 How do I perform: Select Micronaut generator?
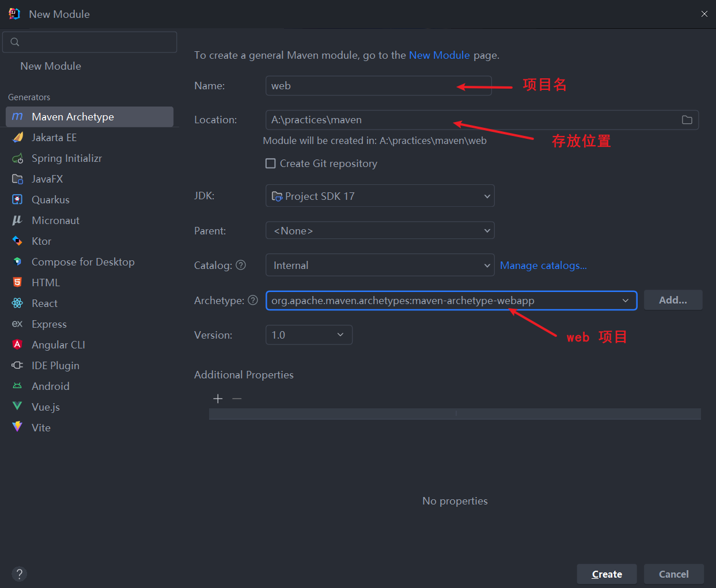click(x=89, y=221)
